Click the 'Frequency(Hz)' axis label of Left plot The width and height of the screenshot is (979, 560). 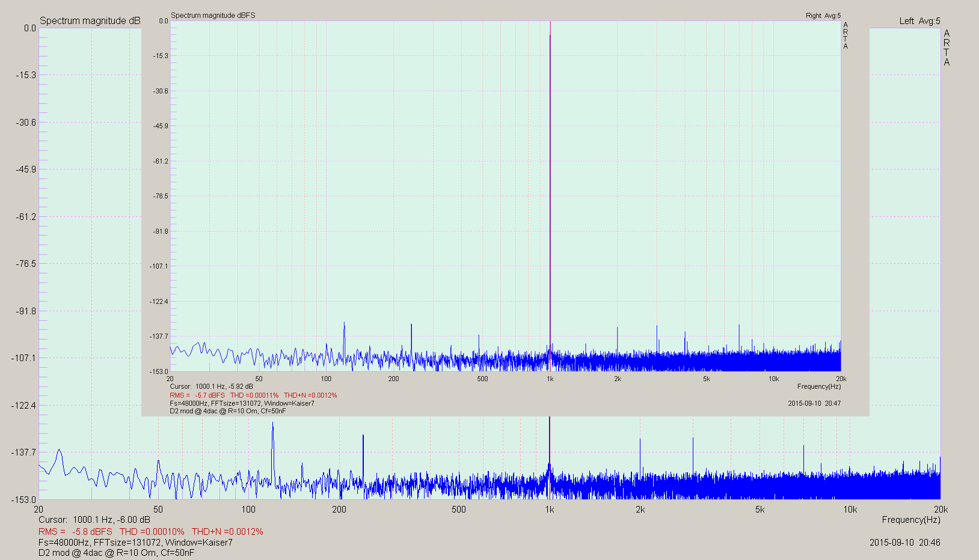pyautogui.click(x=911, y=520)
